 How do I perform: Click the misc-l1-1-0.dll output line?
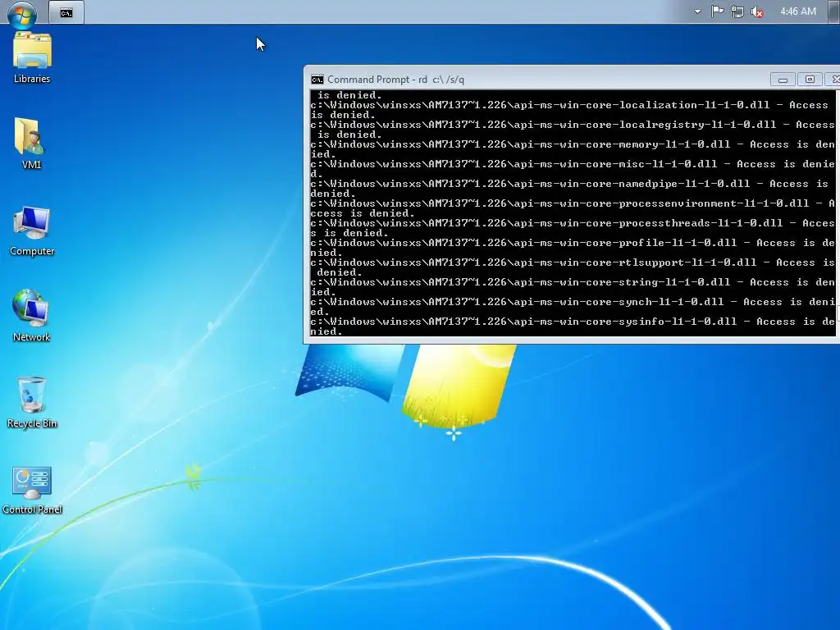[572, 169]
